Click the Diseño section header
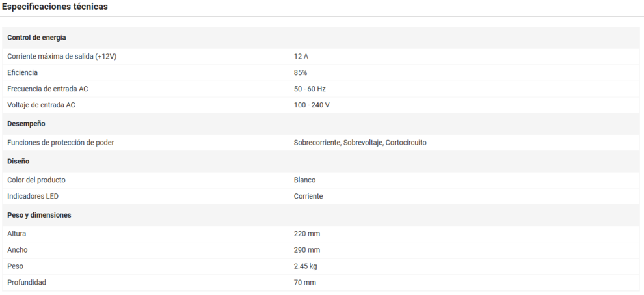The height and width of the screenshot is (295, 644). [18, 161]
